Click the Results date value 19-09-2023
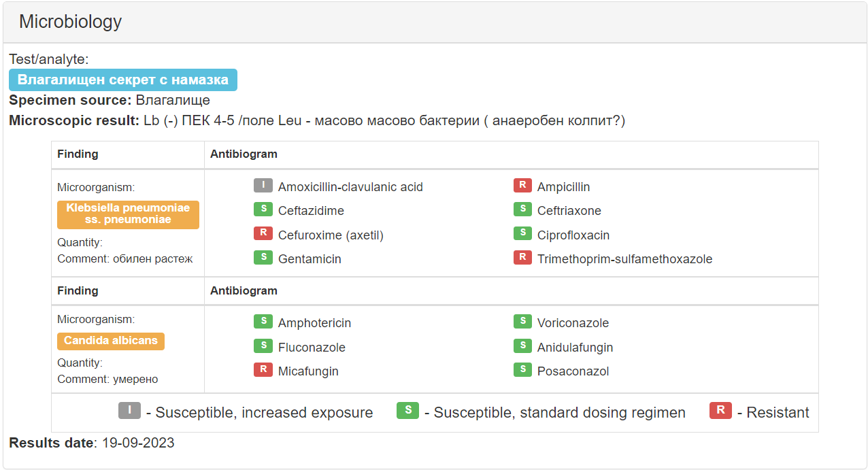868x470 pixels. point(138,443)
